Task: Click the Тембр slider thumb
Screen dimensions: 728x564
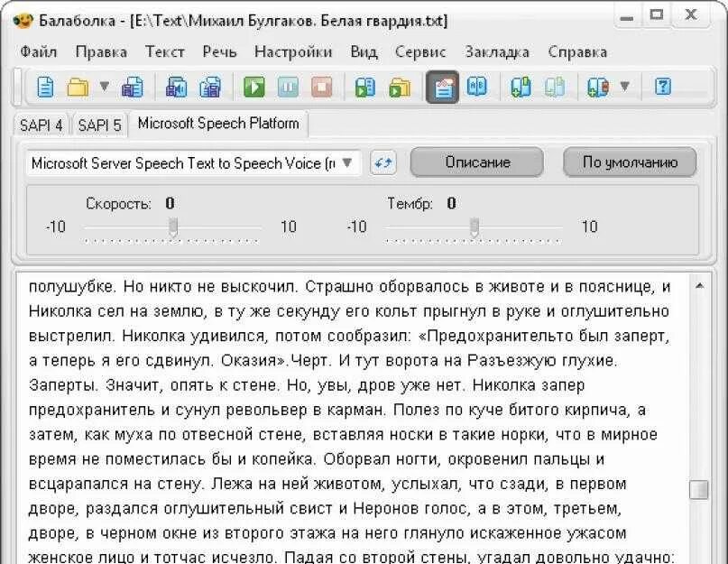Action: tap(474, 227)
